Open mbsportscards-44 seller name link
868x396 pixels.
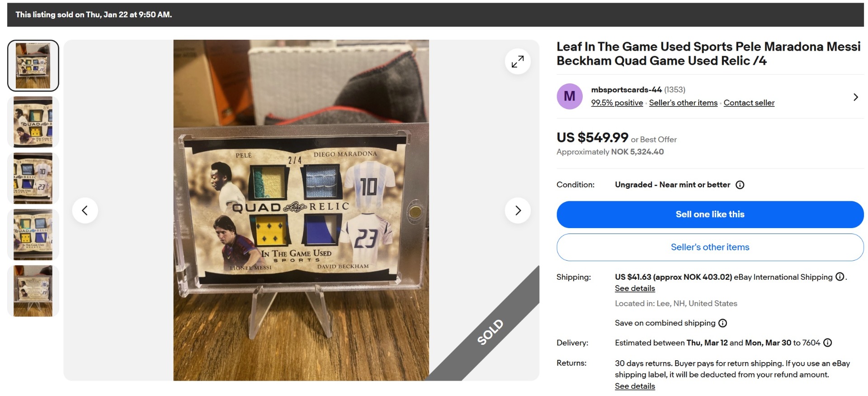(x=626, y=90)
